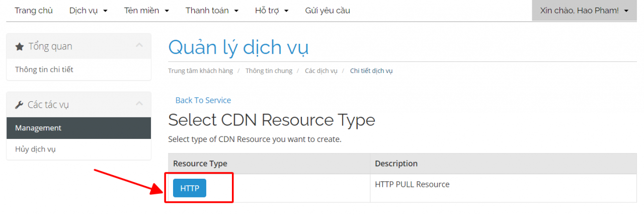This screenshot has width=644, height=215.
Task: Follow the Back To Service link
Action: point(203,100)
